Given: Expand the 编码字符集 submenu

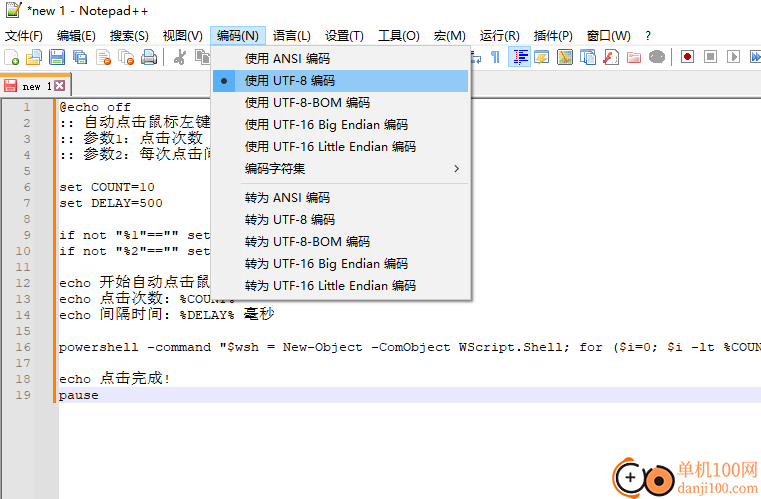Looking at the screenshot, I should (341, 169).
